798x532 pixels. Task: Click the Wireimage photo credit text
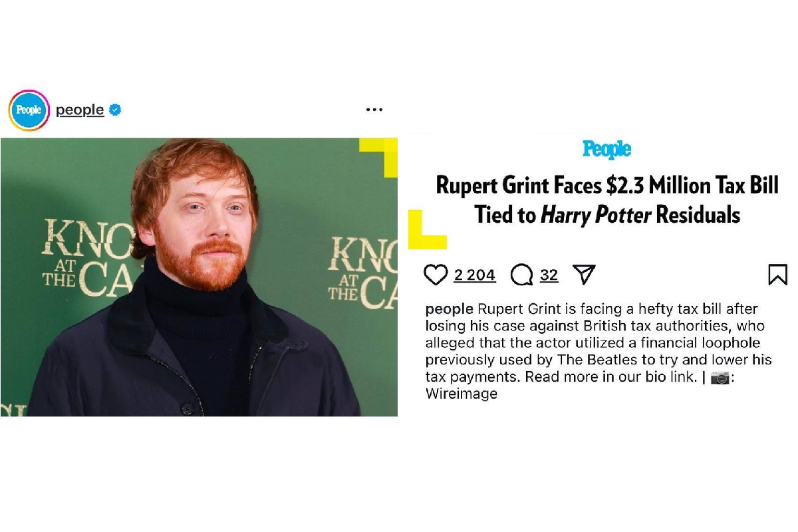click(x=462, y=394)
